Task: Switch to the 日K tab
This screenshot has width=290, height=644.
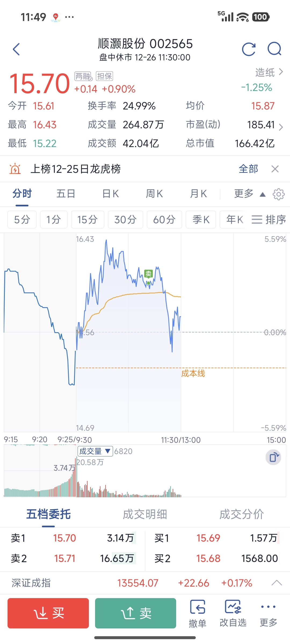Action: click(x=111, y=194)
